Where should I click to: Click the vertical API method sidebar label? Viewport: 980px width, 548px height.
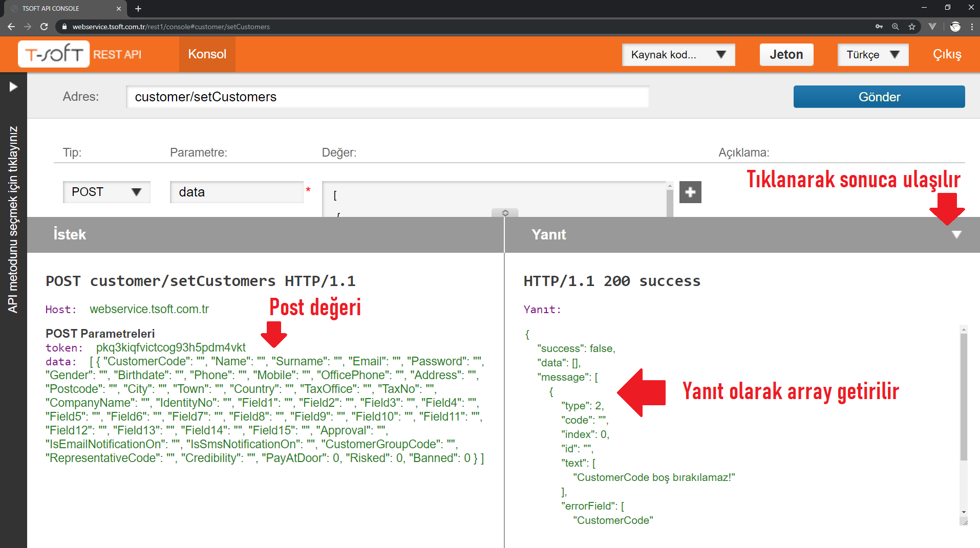[x=13, y=220]
